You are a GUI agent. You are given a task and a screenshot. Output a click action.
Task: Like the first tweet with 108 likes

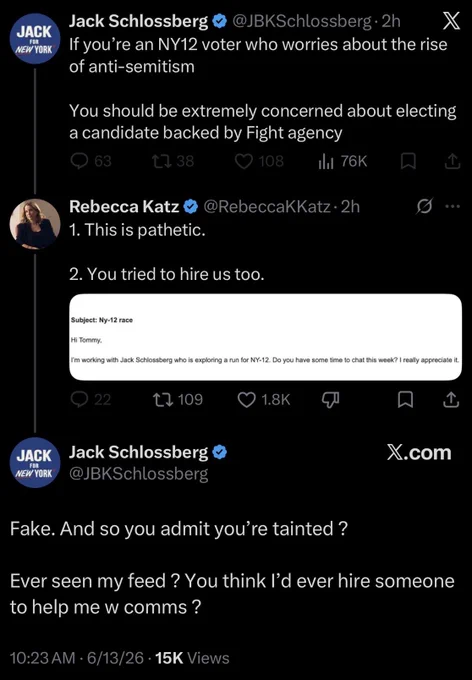click(244, 161)
